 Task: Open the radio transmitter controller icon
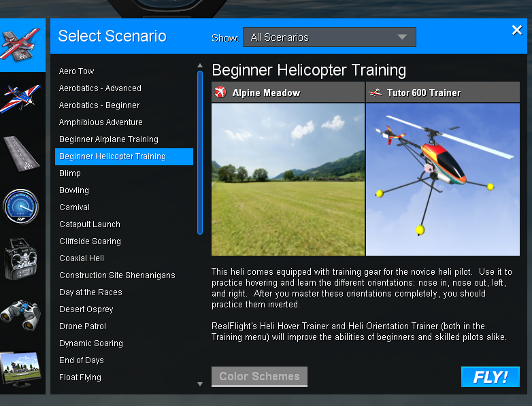coord(20,259)
